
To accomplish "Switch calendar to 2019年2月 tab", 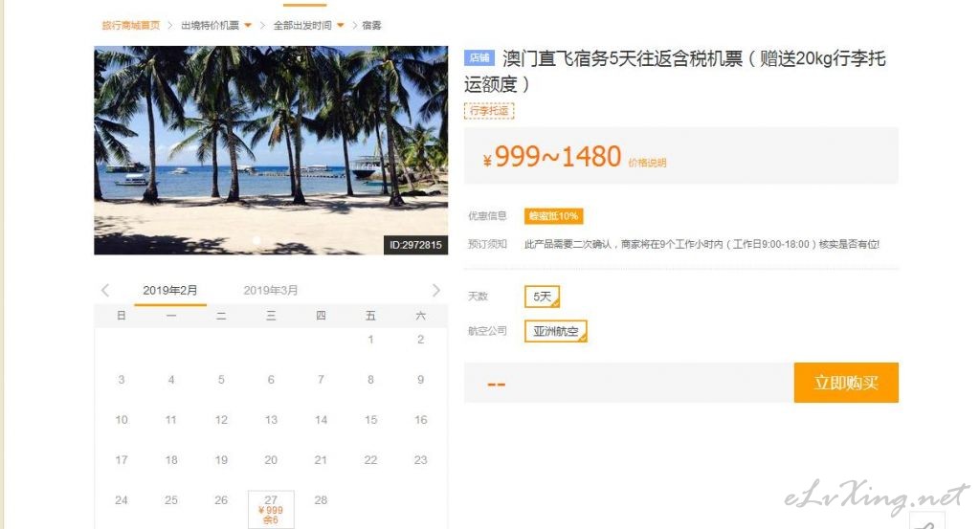I will [170, 291].
